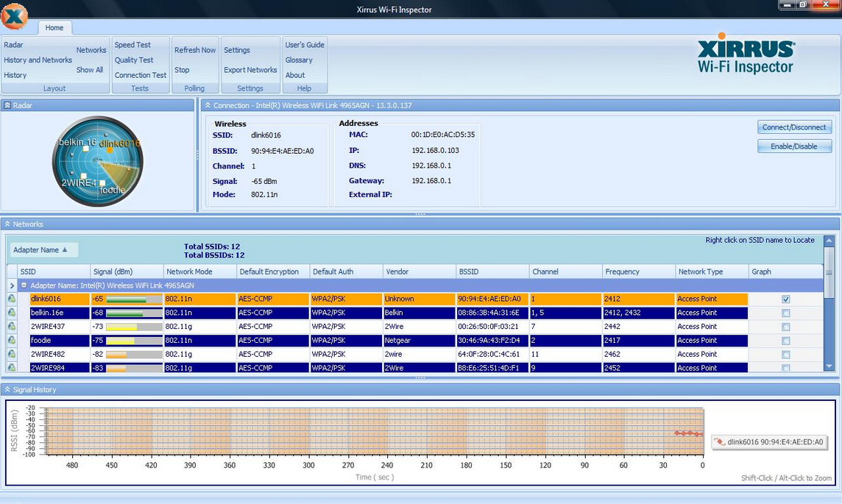This screenshot has height=504, width=842.
Task: Select BSSID 00:26:50:0F:03:21 cell
Action: (492, 327)
